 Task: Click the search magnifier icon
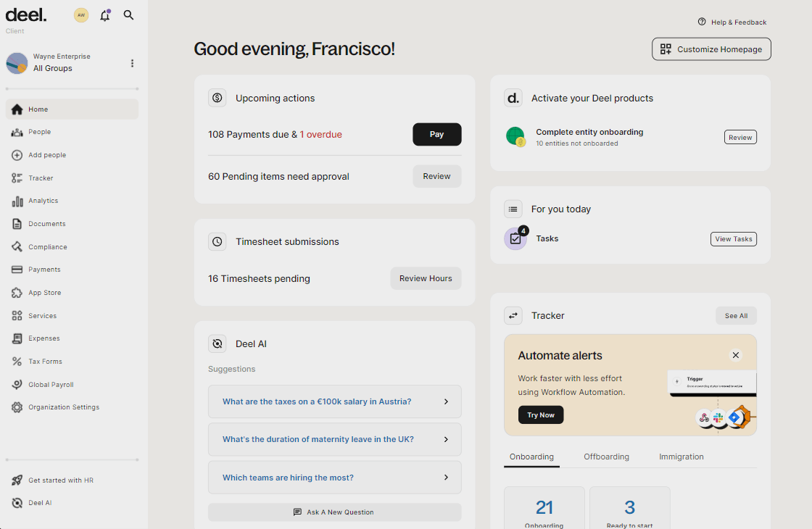(128, 15)
